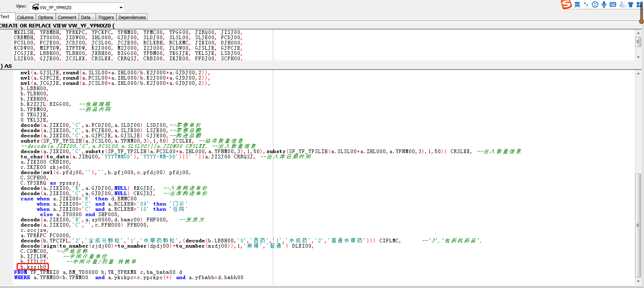Click the SQL editor scrollbar up arrow
The height and width of the screenshot is (288, 644).
(638, 74)
